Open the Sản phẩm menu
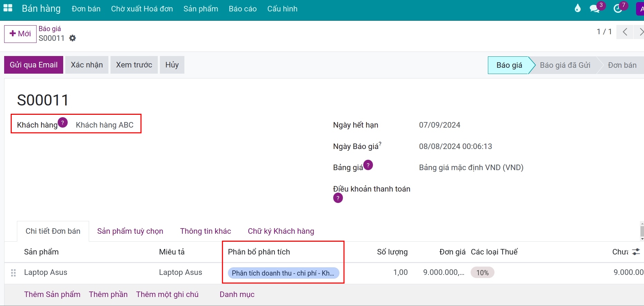The width and height of the screenshot is (644, 306). pyautogui.click(x=201, y=9)
